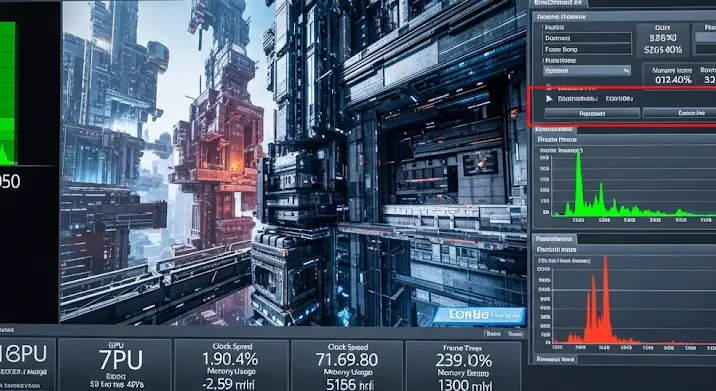Open the combo box under the input fields
716x391 pixels.
[x=587, y=70]
